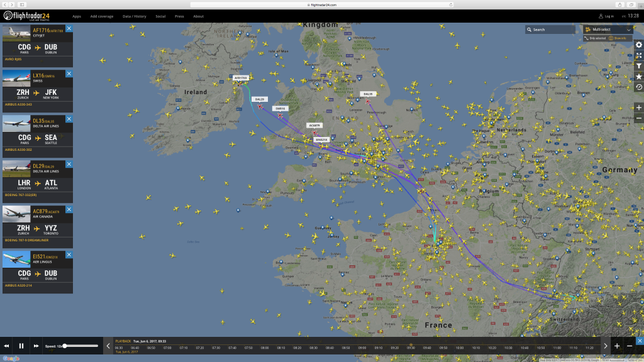Open EI521 Aer Lingus aircraft thumbnail
Screen dimensions: 644x362
[16, 259]
